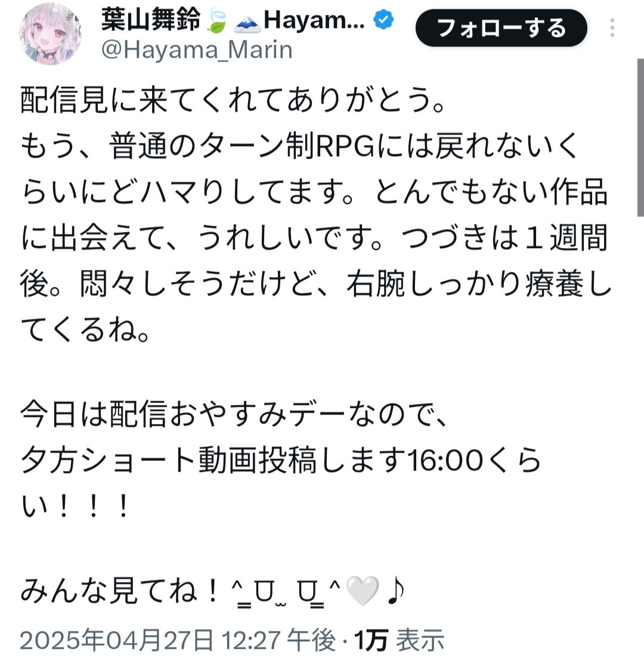The width and height of the screenshot is (644, 668).
Task: Click the blue verified badge icon
Action: click(x=384, y=20)
